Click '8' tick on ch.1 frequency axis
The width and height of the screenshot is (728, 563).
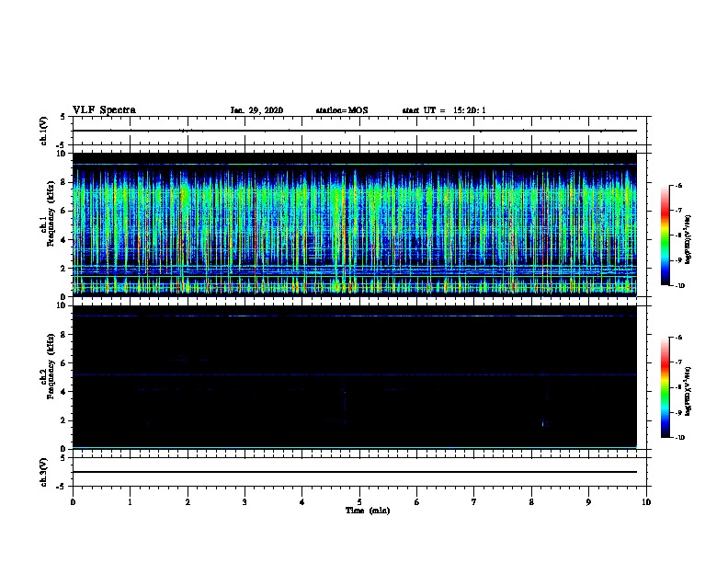63,182
